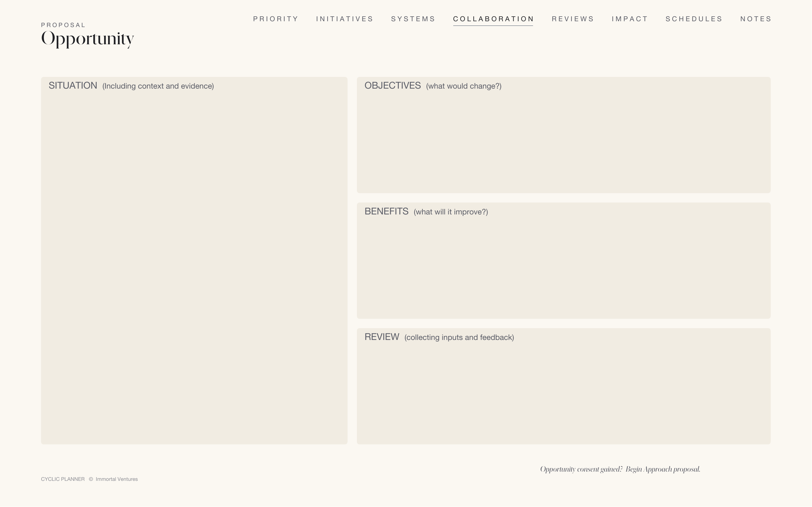Click the Immortal Ventures copyright text
The image size is (812, 507).
(113, 479)
